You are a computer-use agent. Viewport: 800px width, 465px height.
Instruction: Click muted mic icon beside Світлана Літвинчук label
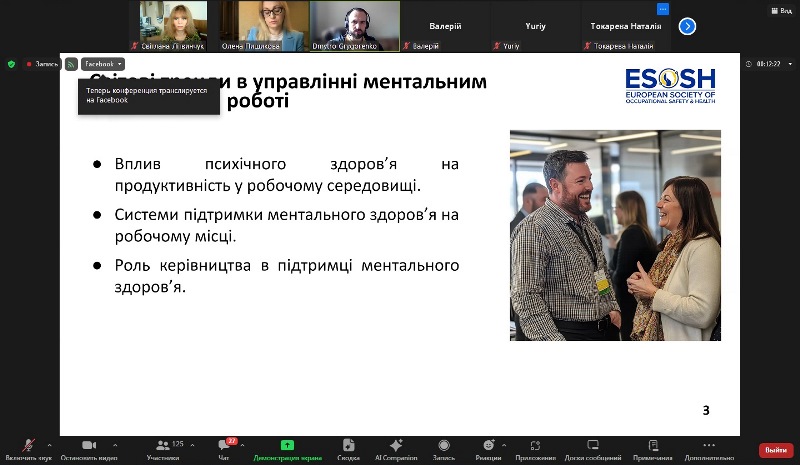[135, 46]
